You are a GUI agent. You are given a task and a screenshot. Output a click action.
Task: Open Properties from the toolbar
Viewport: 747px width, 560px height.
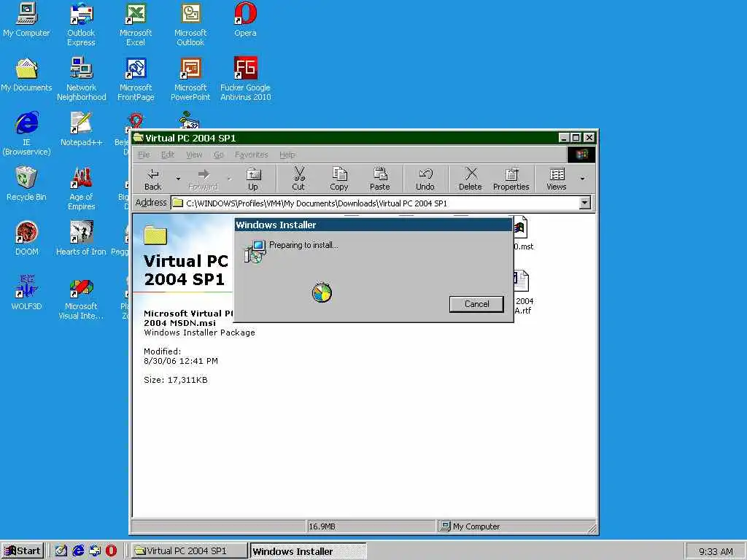(x=511, y=179)
